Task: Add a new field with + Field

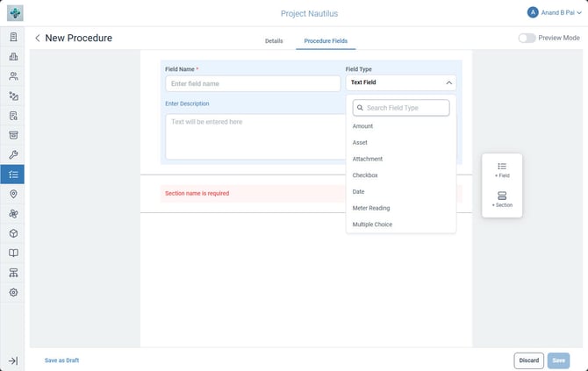Action: (502, 170)
